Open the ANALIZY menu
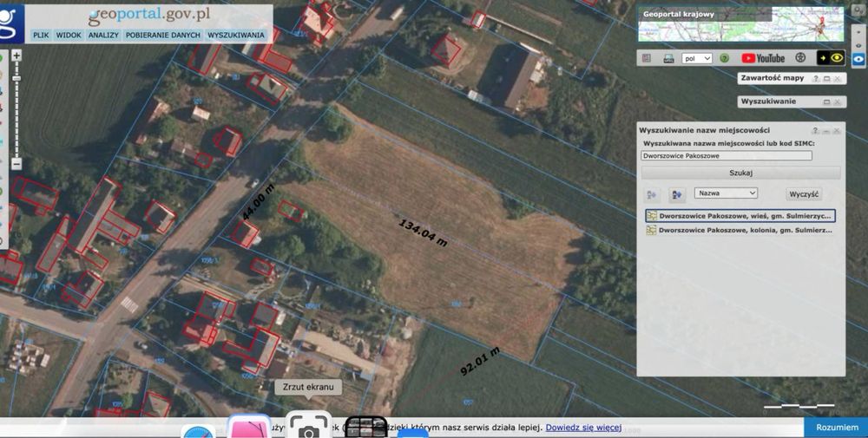868x438 pixels. (103, 35)
